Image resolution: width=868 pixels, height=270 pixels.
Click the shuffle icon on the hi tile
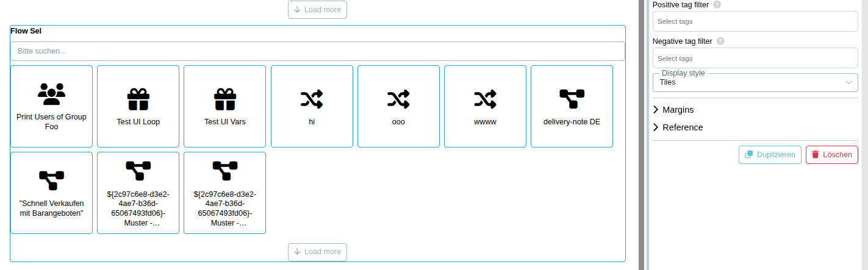(x=312, y=99)
